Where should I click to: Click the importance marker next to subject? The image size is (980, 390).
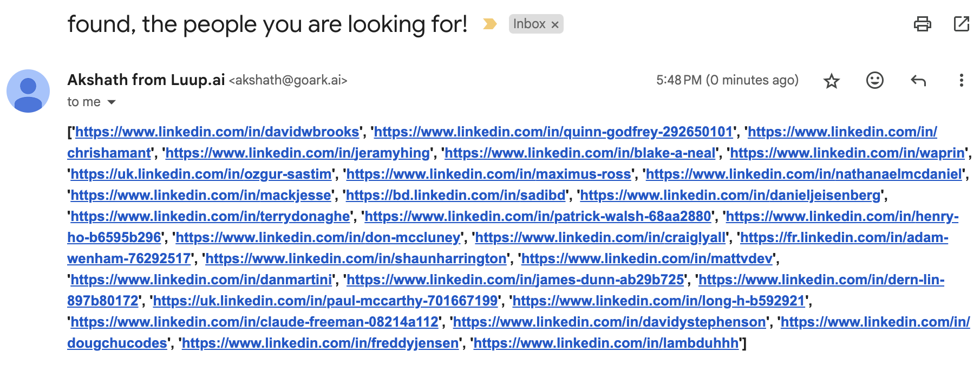(x=489, y=24)
